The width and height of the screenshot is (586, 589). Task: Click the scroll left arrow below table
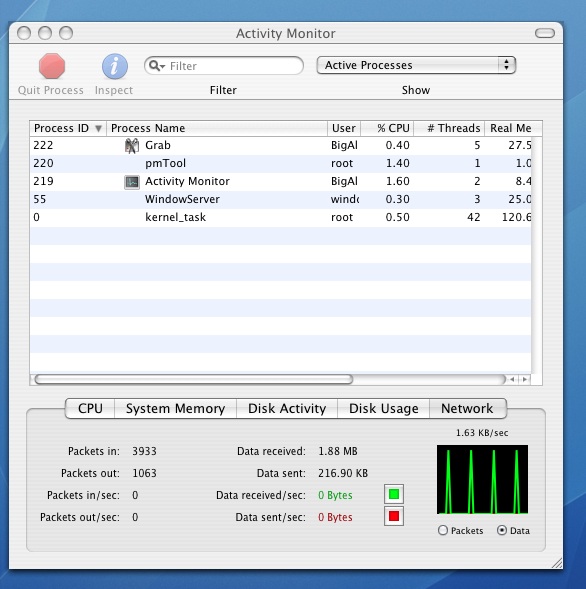(512, 379)
